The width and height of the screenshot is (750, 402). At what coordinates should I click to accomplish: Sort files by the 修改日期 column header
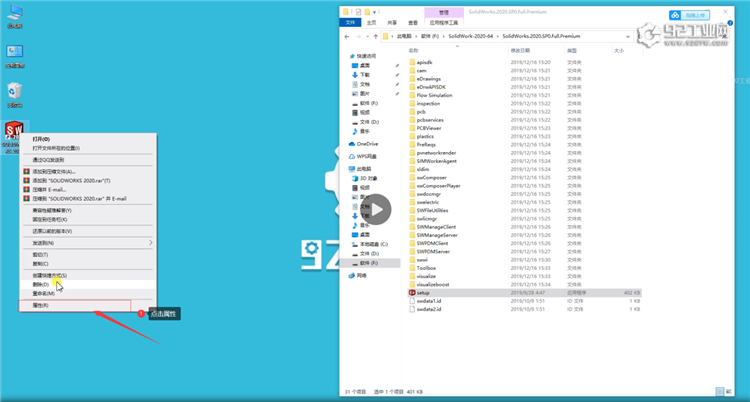pos(520,50)
